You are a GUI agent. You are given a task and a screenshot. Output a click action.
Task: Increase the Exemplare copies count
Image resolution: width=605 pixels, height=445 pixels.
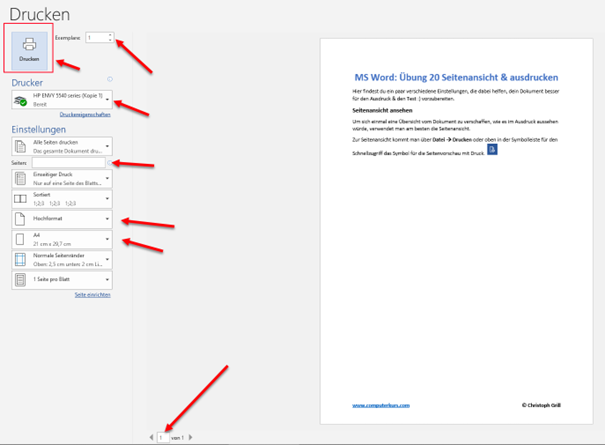coord(110,35)
